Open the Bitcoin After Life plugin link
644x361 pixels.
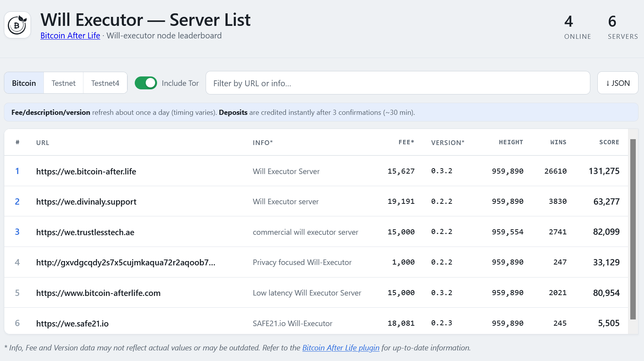point(341,348)
